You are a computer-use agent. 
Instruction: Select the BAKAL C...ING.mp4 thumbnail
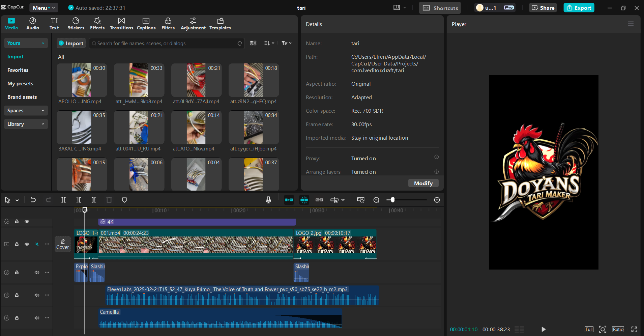click(82, 128)
